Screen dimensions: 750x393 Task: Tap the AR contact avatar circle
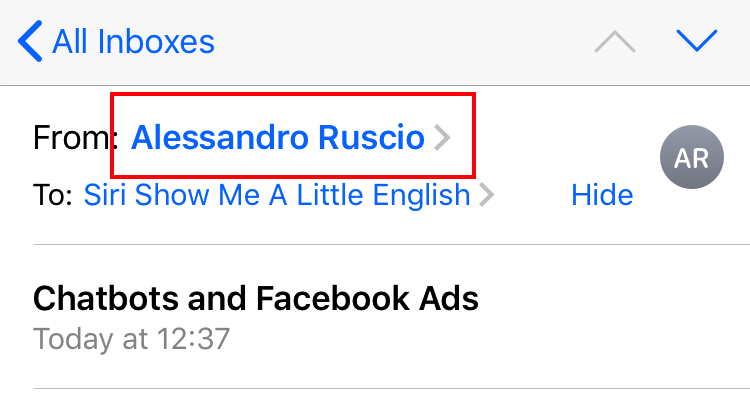[x=692, y=157]
